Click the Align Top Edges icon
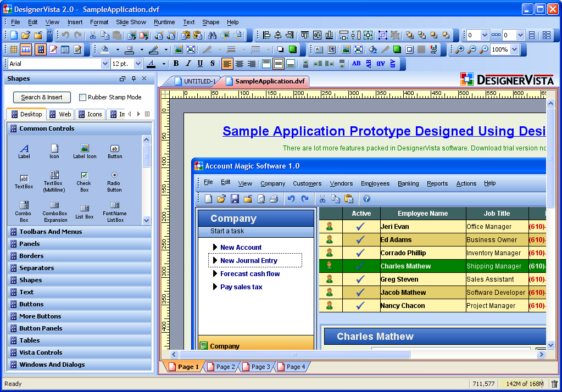The width and height of the screenshot is (562, 392). pos(305,35)
